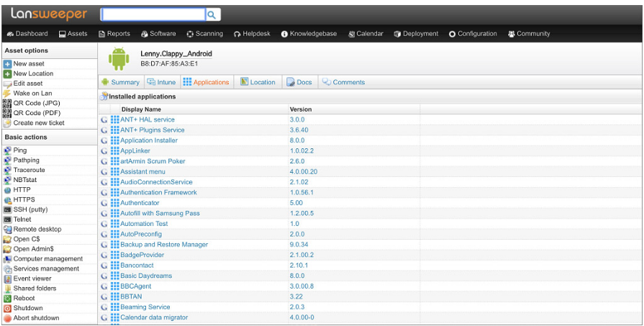The image size is (644, 326).
Task: Click the Event viewer icon
Action: coord(7,279)
